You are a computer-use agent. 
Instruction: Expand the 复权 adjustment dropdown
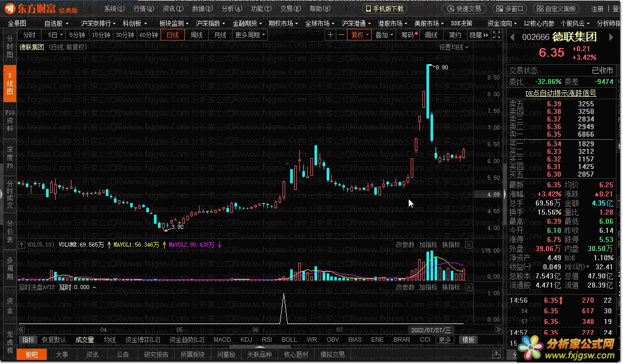360,35
